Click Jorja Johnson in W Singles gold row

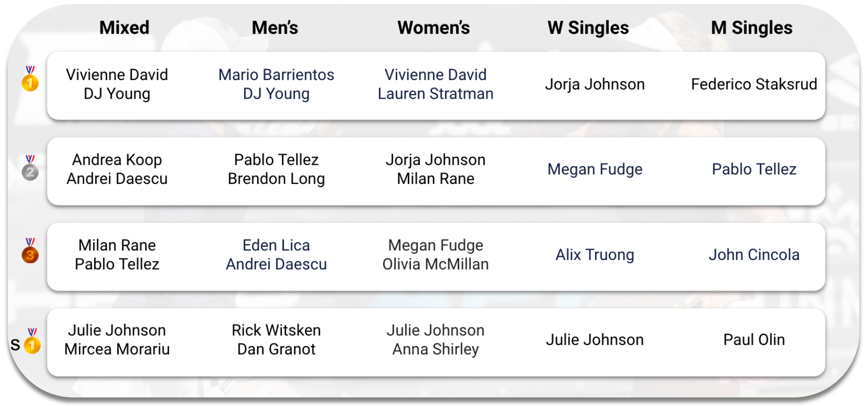[595, 84]
